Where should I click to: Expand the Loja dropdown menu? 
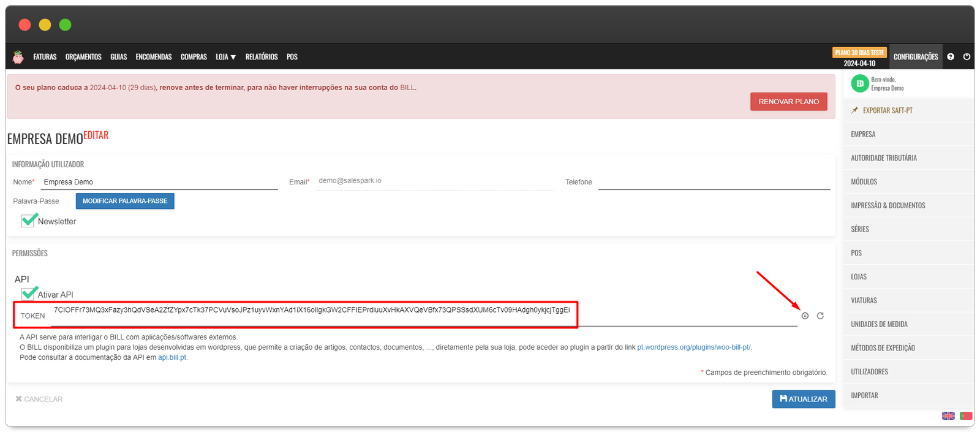click(225, 57)
